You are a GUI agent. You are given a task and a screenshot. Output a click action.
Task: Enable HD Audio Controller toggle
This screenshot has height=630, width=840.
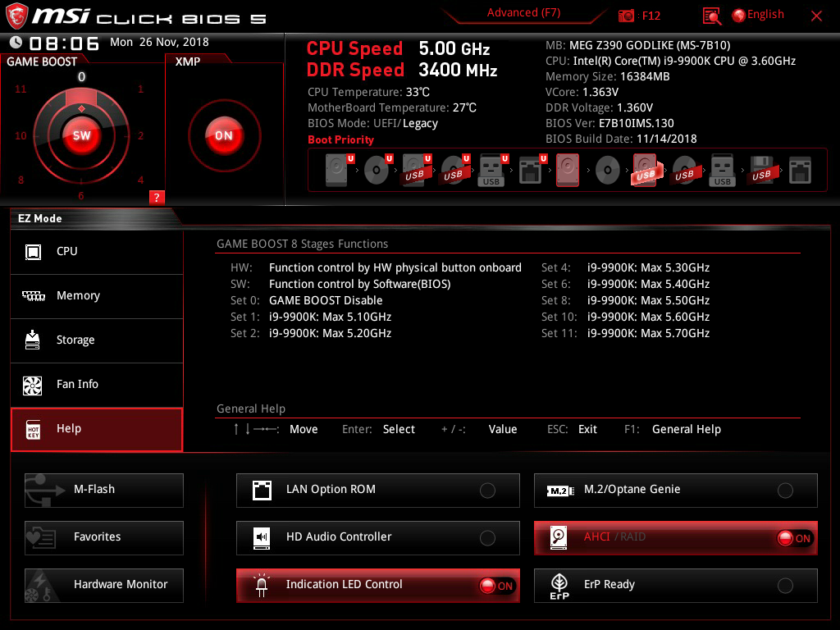point(487,538)
